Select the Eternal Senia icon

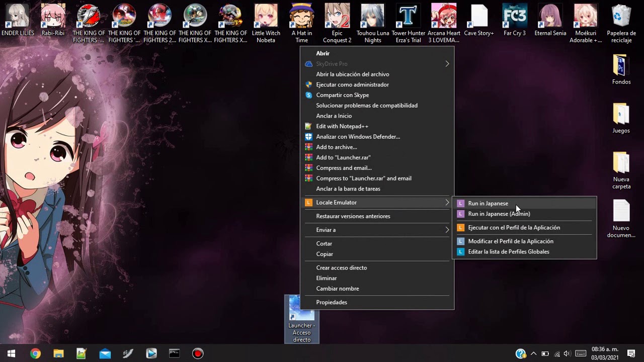(x=550, y=20)
